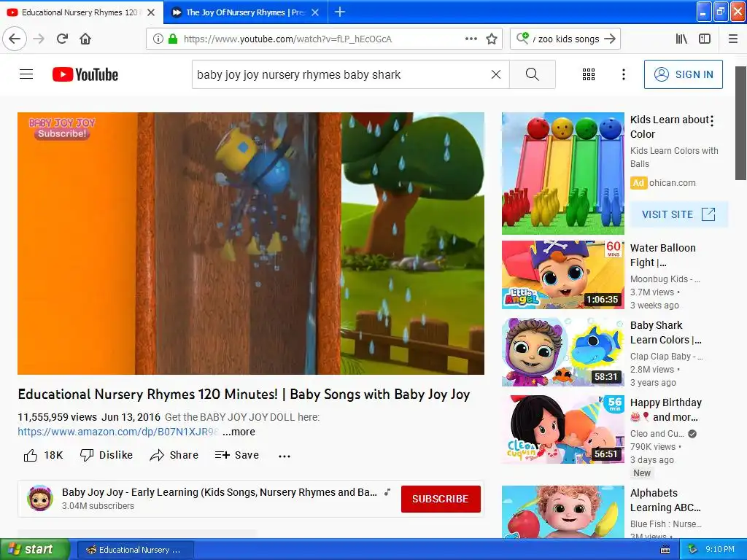Click the browser forward arrow
The image size is (747, 560).
tap(39, 39)
